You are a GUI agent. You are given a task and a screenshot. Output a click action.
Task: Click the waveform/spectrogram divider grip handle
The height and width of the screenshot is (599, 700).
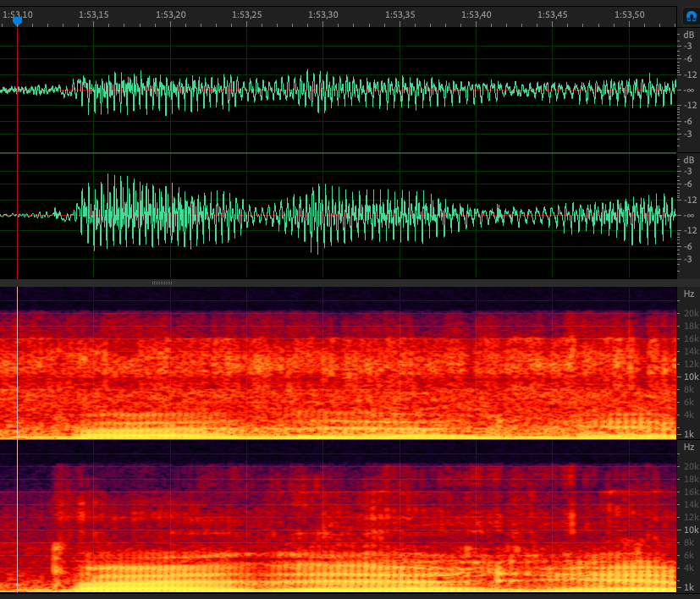click(x=163, y=283)
